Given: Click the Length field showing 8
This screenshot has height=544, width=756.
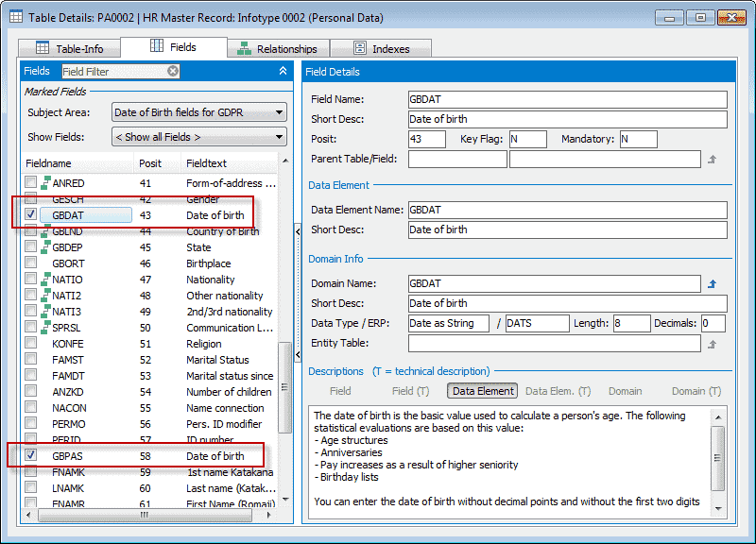Looking at the screenshot, I should point(631,323).
